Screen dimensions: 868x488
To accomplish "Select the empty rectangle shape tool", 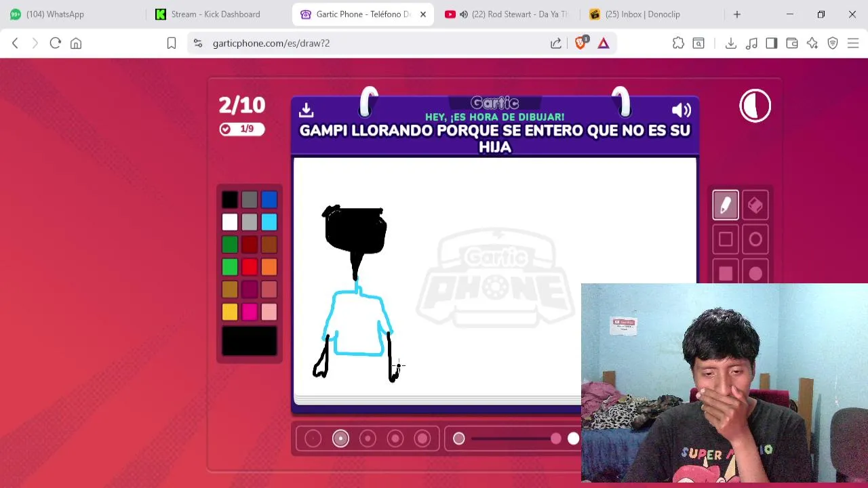I will pyautogui.click(x=725, y=239).
